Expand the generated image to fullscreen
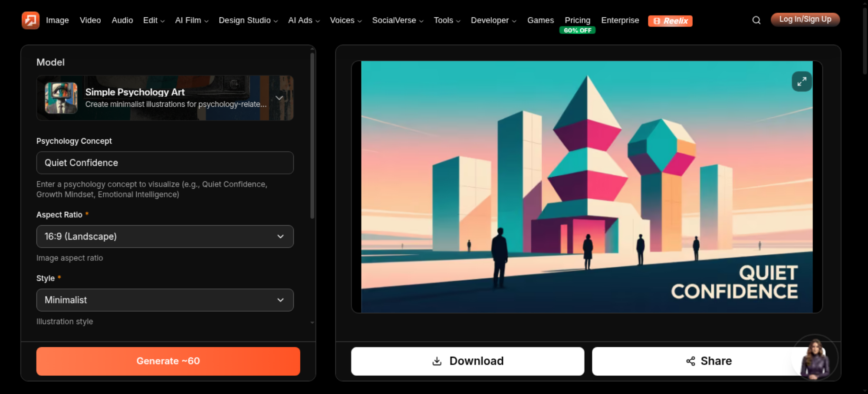The image size is (868, 394). click(x=802, y=81)
